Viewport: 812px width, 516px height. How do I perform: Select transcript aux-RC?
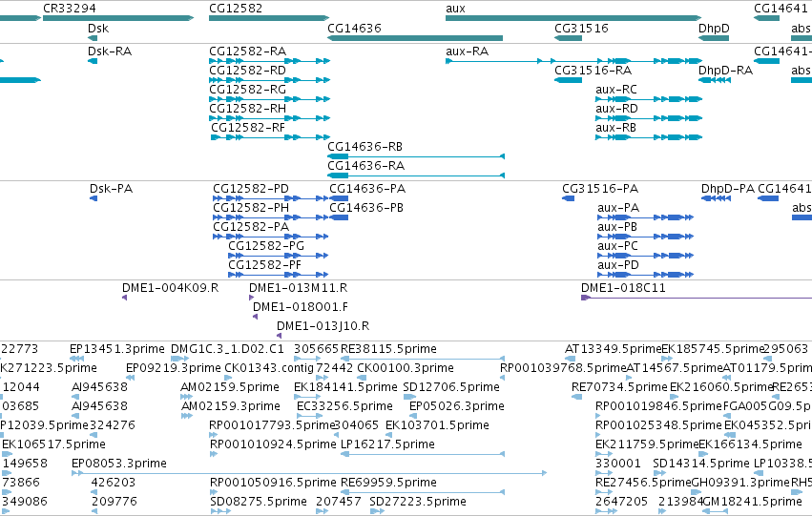[x=616, y=90]
